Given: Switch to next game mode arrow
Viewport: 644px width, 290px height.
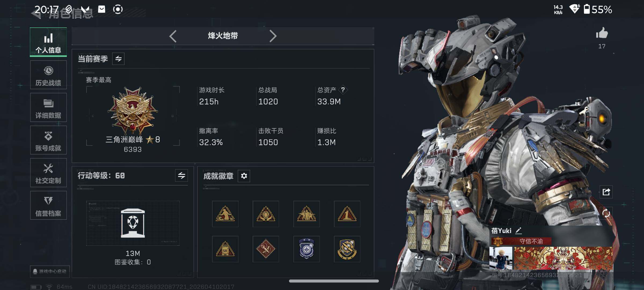Looking at the screenshot, I should click(x=273, y=36).
